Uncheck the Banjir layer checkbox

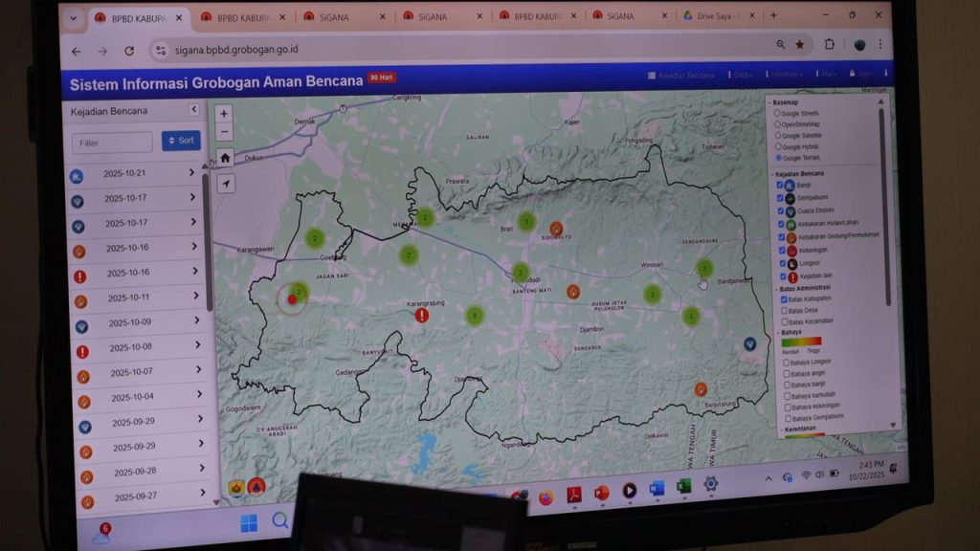pos(780,185)
